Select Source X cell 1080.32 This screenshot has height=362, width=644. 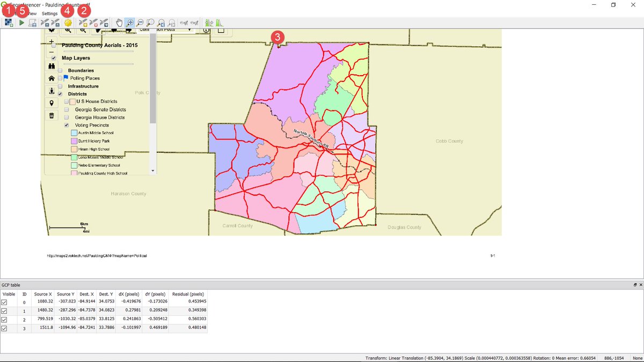tap(42, 302)
